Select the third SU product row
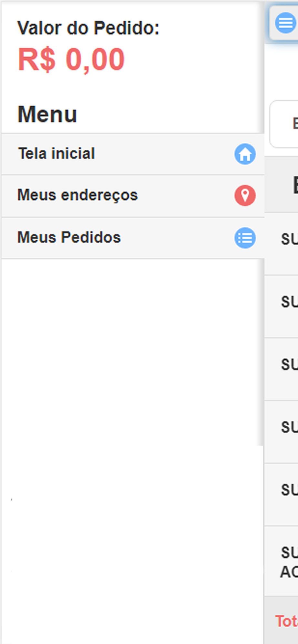298x644 pixels. click(281, 369)
